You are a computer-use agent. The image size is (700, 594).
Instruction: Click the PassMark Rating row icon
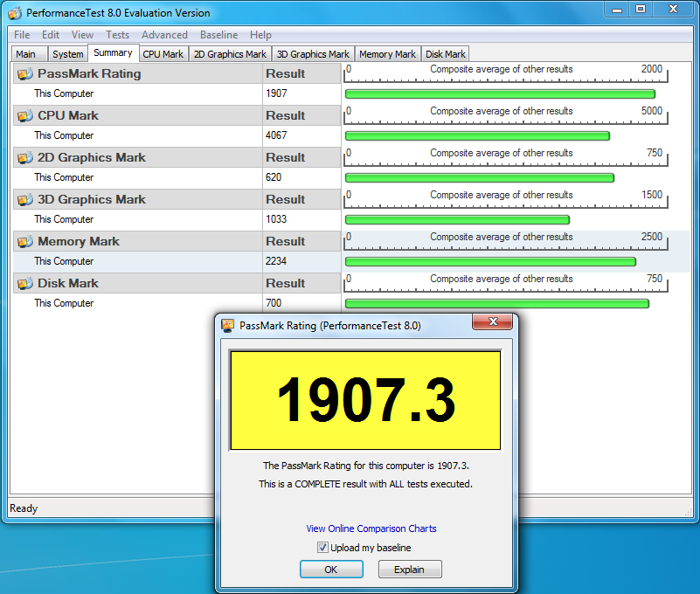point(25,73)
